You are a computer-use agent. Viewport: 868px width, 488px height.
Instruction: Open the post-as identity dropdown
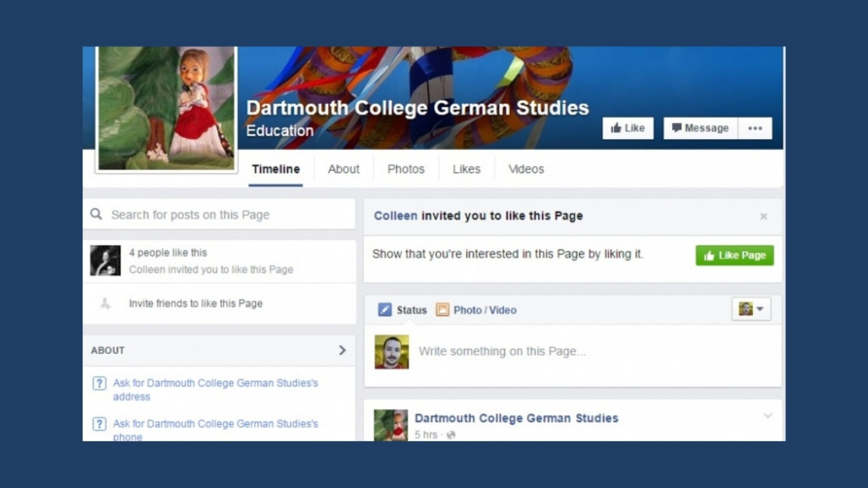coord(751,309)
